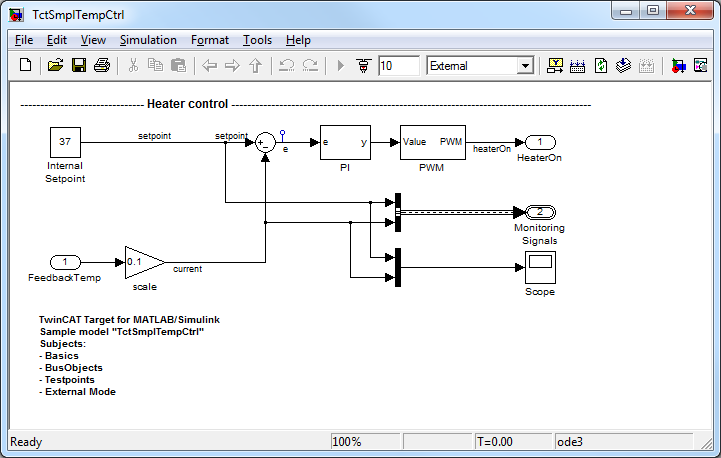721x458 pixels.
Task: Click the 'heaterOn' signal label
Action: (492, 149)
